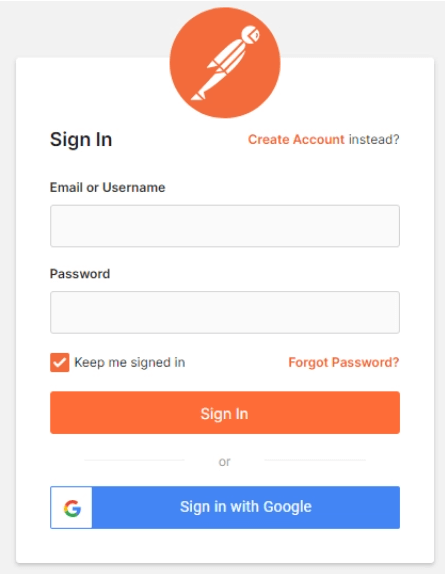Click the Google G icon
The width and height of the screenshot is (445, 574).
pyautogui.click(x=72, y=508)
